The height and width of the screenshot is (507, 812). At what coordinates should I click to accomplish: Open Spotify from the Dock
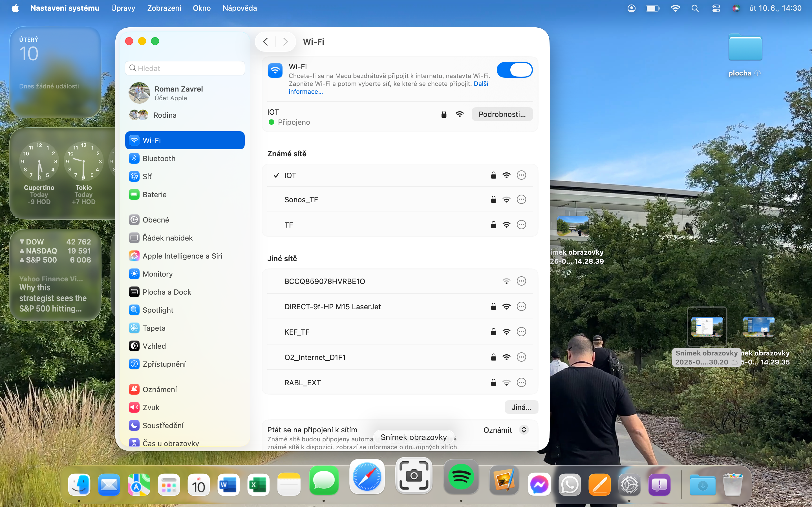(x=461, y=477)
